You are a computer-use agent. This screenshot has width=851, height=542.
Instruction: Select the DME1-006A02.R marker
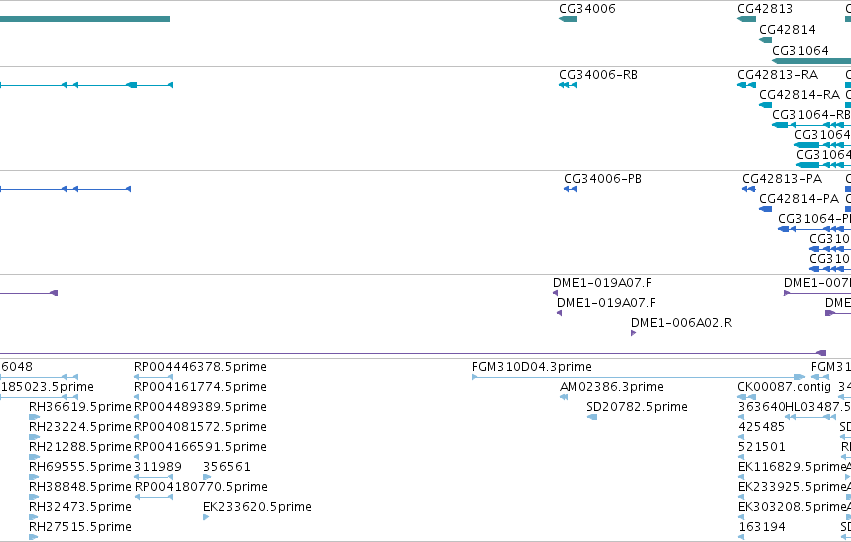(x=633, y=333)
